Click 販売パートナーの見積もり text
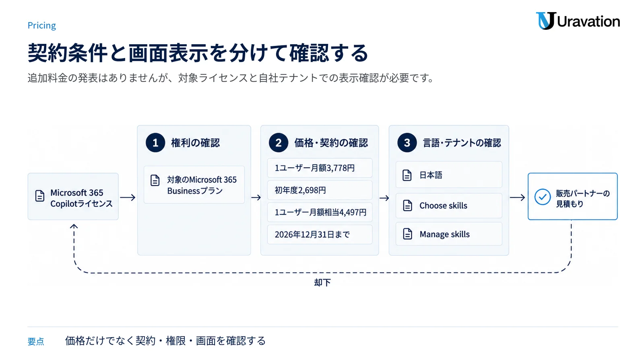 click(x=582, y=198)
